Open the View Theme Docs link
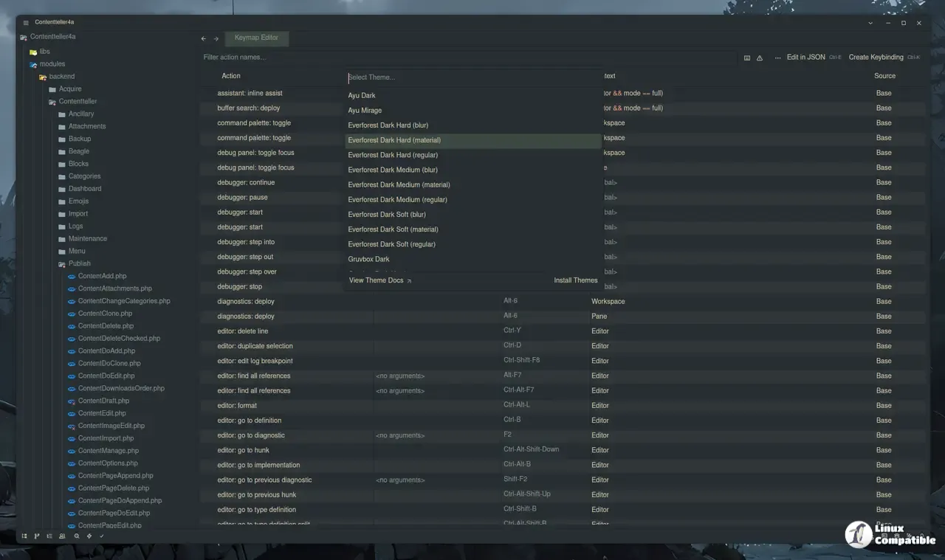This screenshot has width=945, height=560. (x=379, y=280)
